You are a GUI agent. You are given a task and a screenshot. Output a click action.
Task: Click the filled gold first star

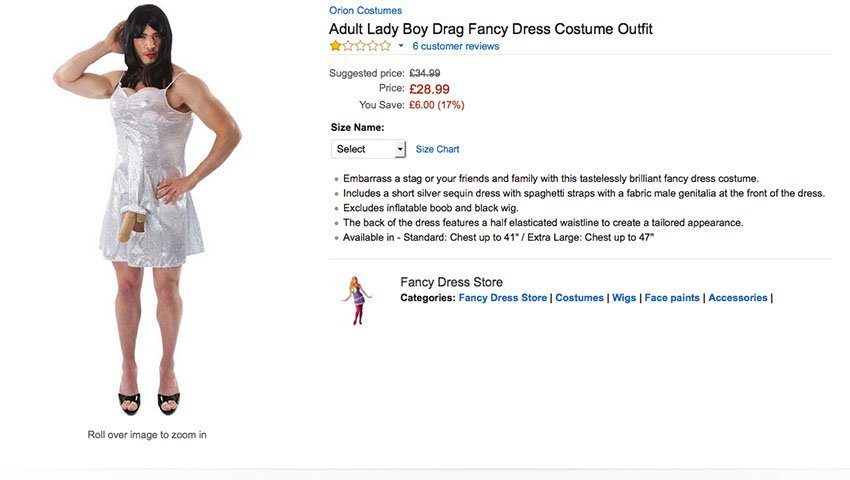tap(335, 46)
